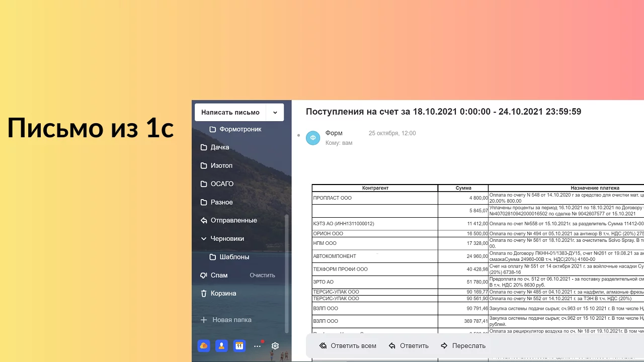Click the amount 90 561,90
This screenshot has height=362, width=644.
point(478,299)
